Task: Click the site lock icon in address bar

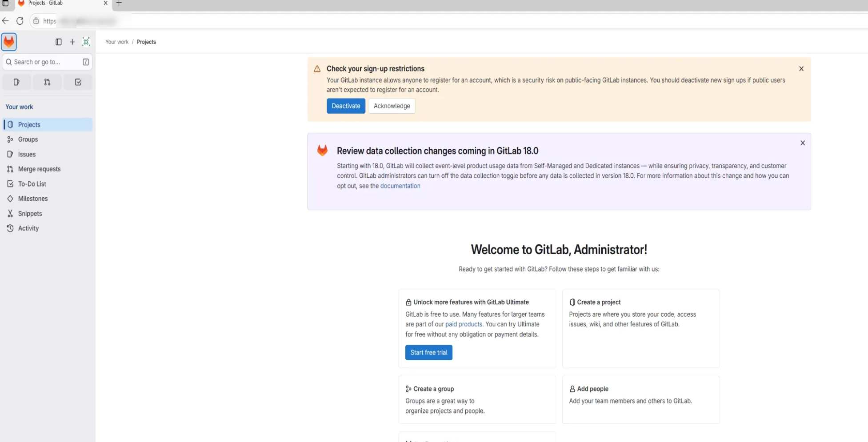Action: pyautogui.click(x=36, y=21)
